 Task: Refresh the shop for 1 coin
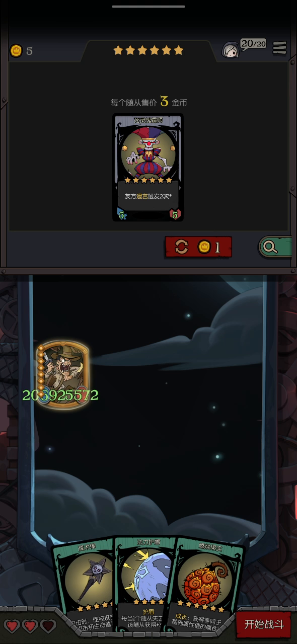(198, 247)
